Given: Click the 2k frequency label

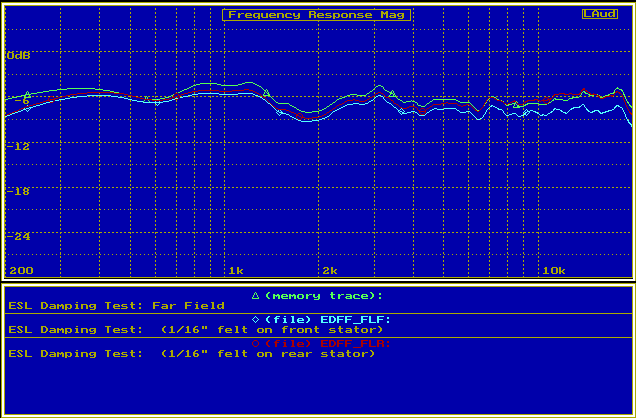Looking at the screenshot, I should coord(330,270).
